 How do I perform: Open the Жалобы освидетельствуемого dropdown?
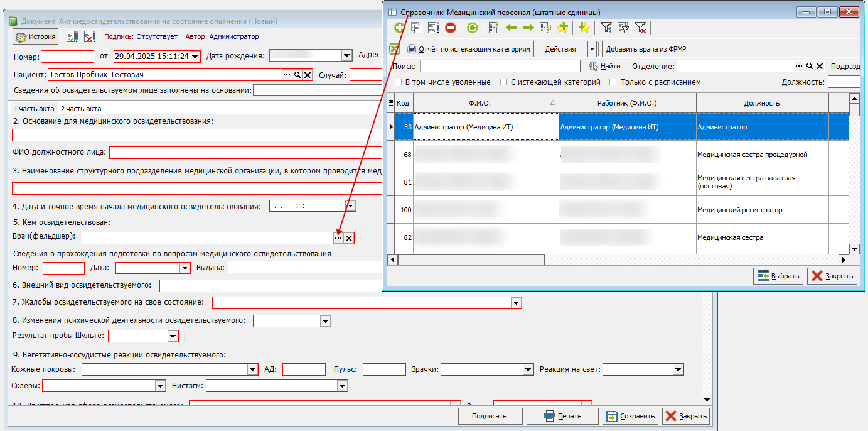(x=516, y=303)
